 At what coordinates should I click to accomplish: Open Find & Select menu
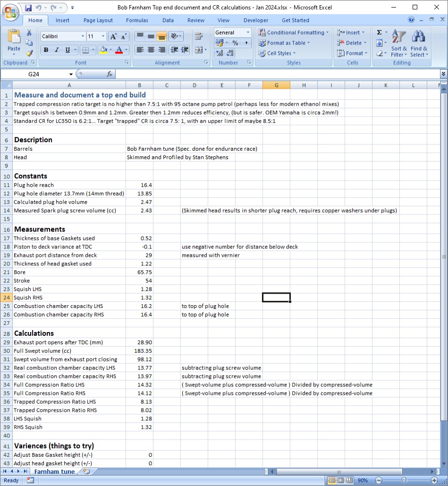419,43
